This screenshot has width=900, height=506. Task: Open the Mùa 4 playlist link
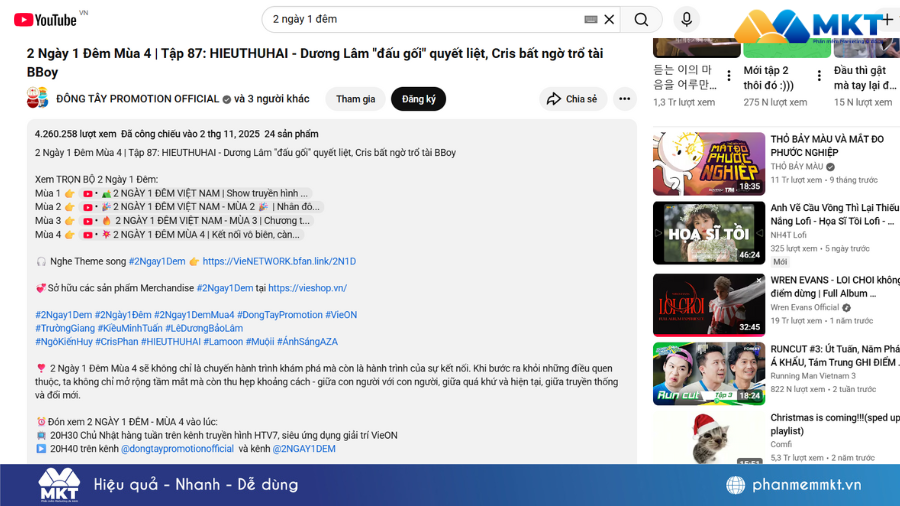point(192,234)
